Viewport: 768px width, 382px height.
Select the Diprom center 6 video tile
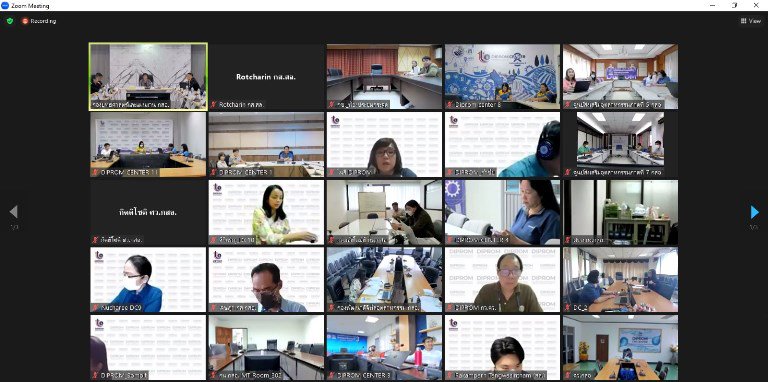pos(503,77)
